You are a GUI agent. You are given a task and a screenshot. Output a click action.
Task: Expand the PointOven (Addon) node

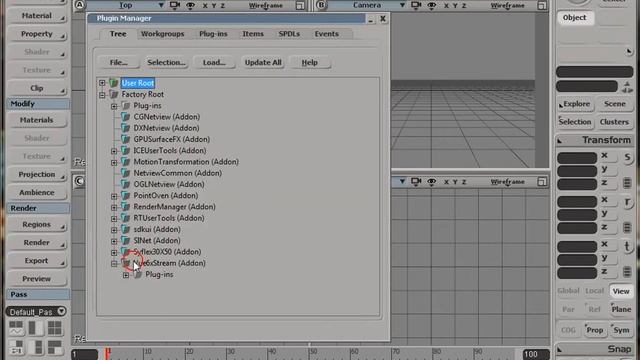coord(114,196)
